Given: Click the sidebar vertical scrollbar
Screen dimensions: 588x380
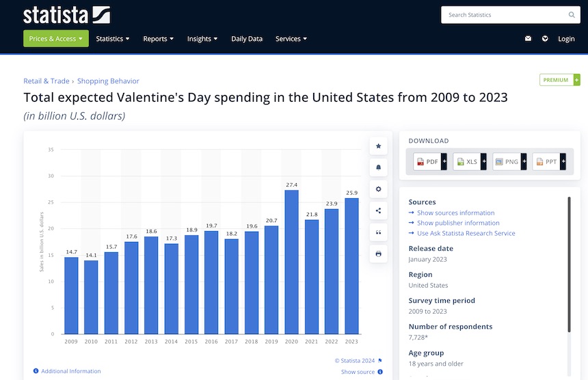Looking at the screenshot, I should (x=569, y=264).
